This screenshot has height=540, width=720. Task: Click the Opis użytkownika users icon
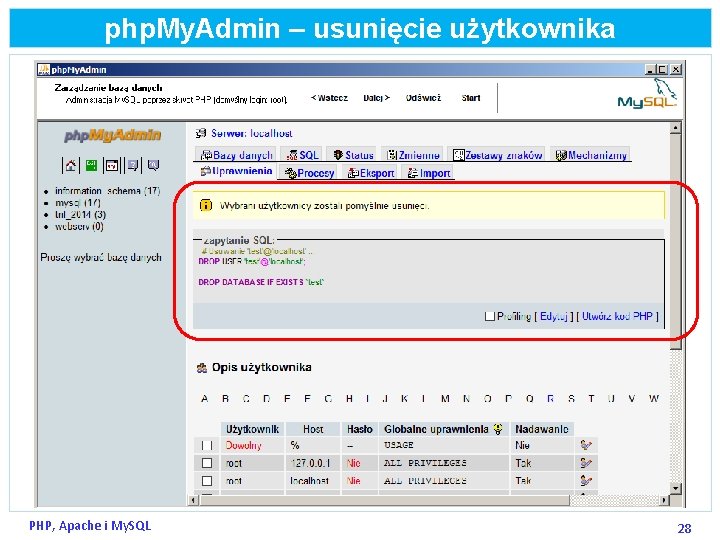tap(202, 368)
